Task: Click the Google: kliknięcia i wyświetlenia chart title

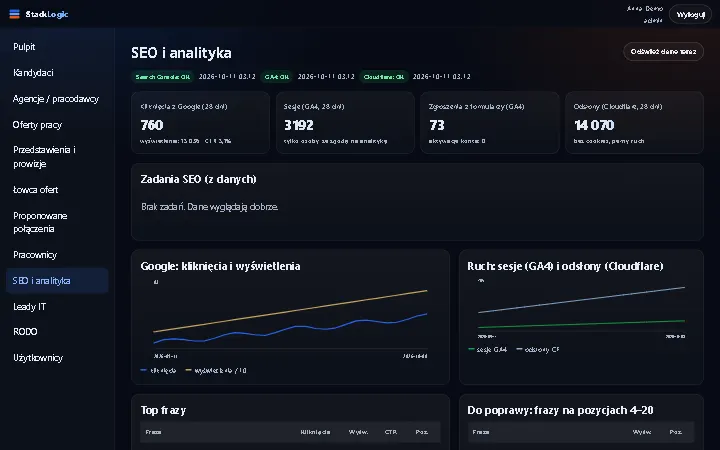Action: coord(220,266)
